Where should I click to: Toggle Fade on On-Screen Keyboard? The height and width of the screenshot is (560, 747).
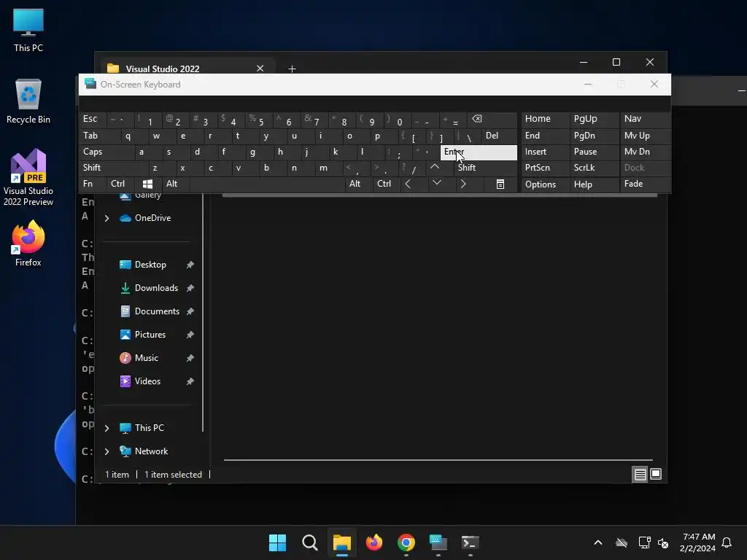click(645, 184)
